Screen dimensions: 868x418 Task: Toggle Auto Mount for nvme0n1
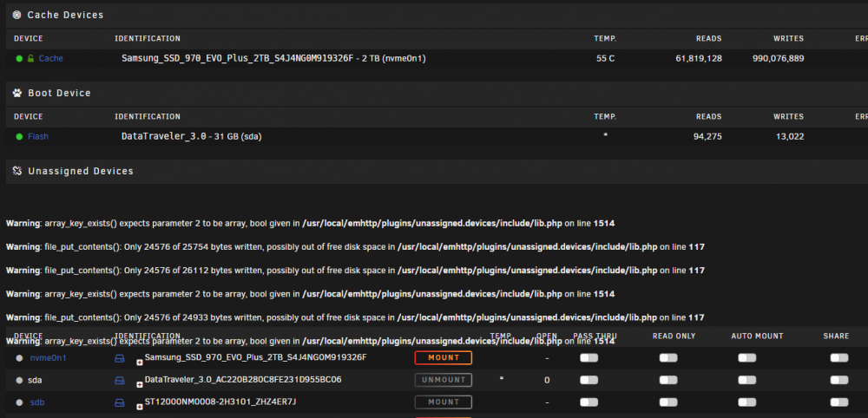pyautogui.click(x=746, y=358)
